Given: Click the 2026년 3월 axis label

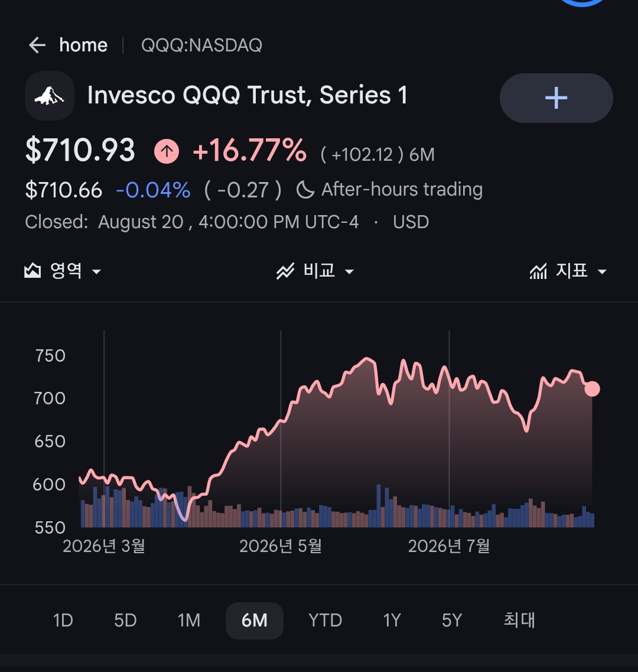Looking at the screenshot, I should (104, 546).
